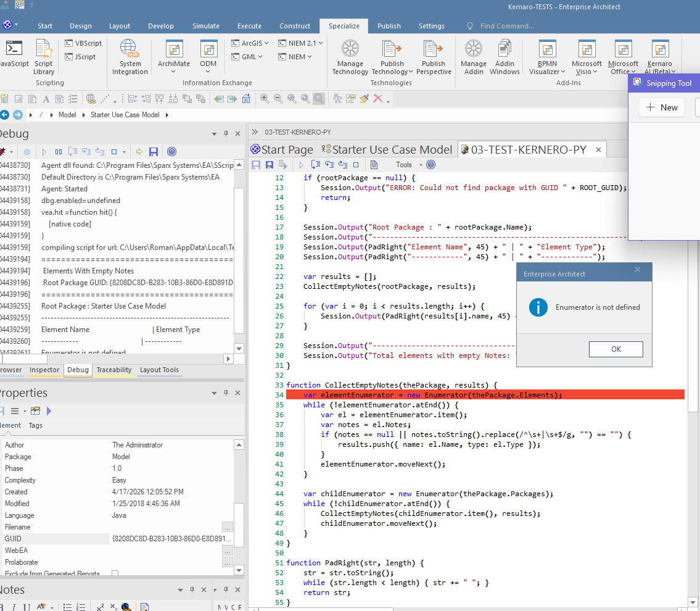Open Manage Technology in ribbon
This screenshot has height=611, width=700.
(350, 57)
